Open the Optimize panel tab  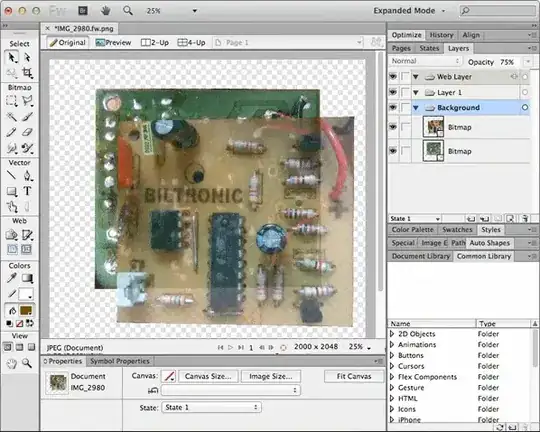406,35
